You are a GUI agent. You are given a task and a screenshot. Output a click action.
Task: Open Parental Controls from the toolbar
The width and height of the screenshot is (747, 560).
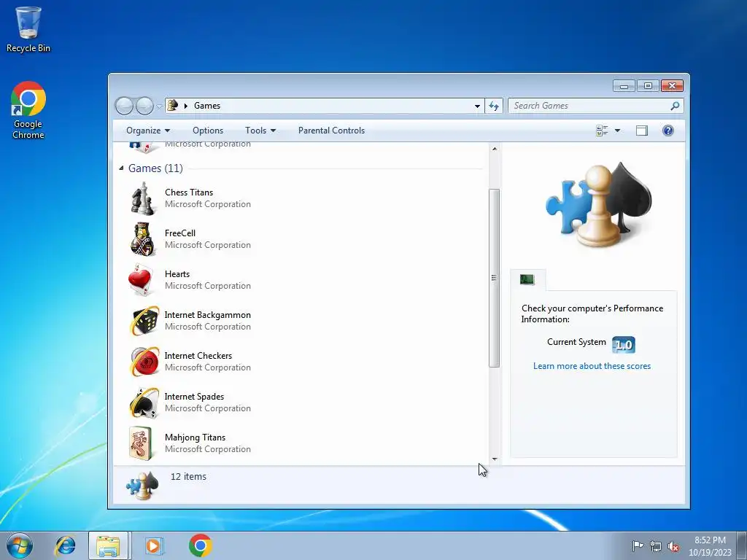[332, 131]
